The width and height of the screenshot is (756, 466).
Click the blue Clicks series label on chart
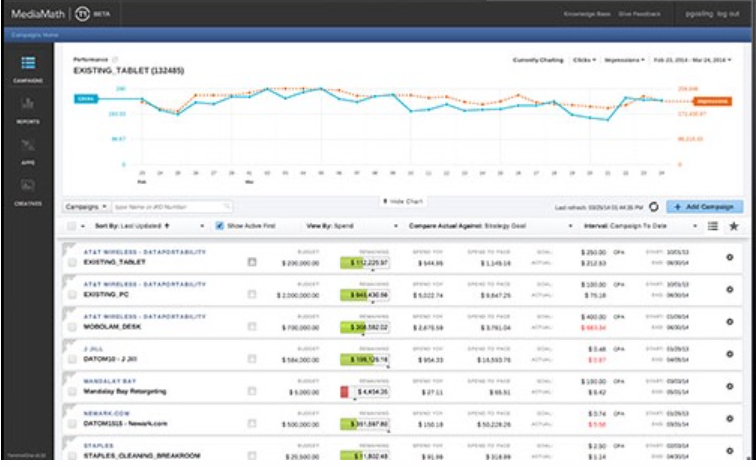86,99
